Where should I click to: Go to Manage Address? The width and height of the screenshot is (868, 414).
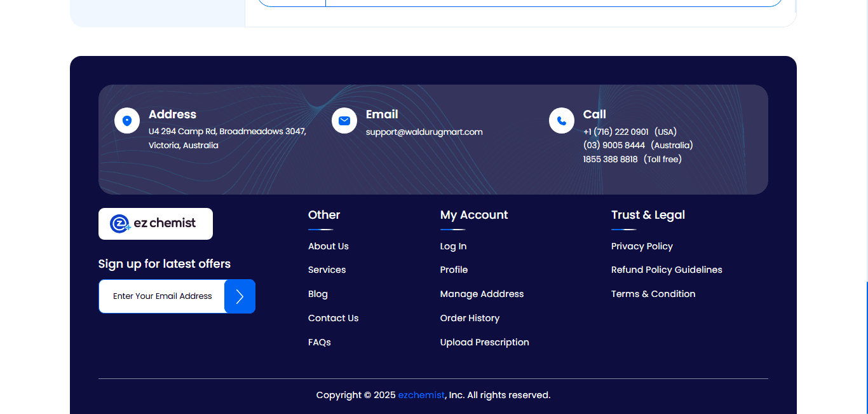coord(482,294)
